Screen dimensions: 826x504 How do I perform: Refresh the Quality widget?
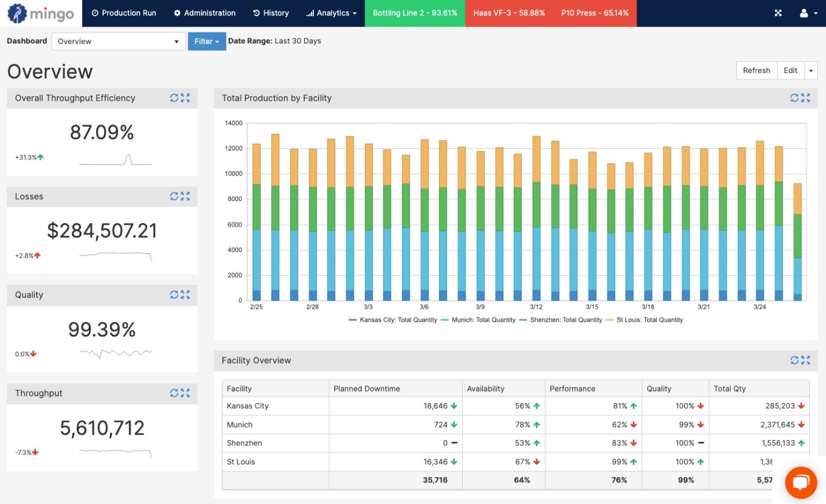(x=174, y=295)
